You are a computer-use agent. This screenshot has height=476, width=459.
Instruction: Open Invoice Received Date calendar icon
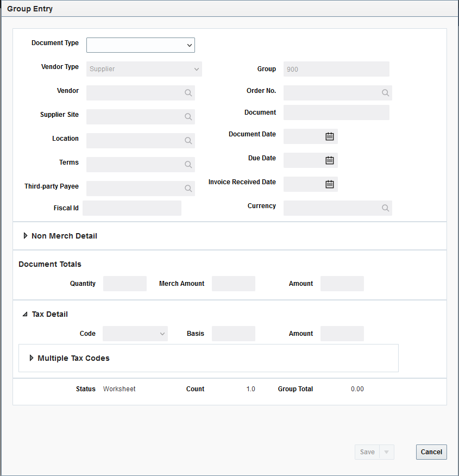330,184
